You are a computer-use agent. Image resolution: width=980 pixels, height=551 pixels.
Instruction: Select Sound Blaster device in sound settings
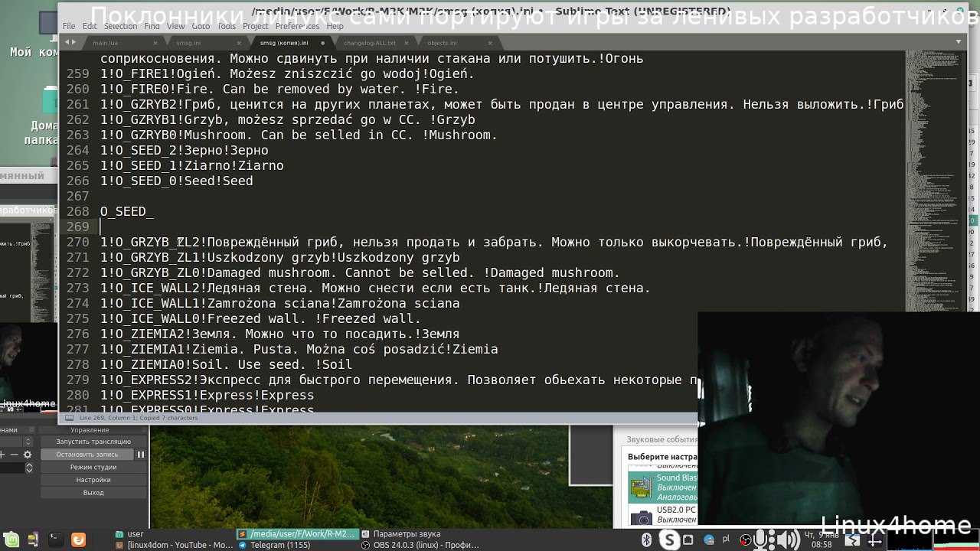[x=662, y=487]
